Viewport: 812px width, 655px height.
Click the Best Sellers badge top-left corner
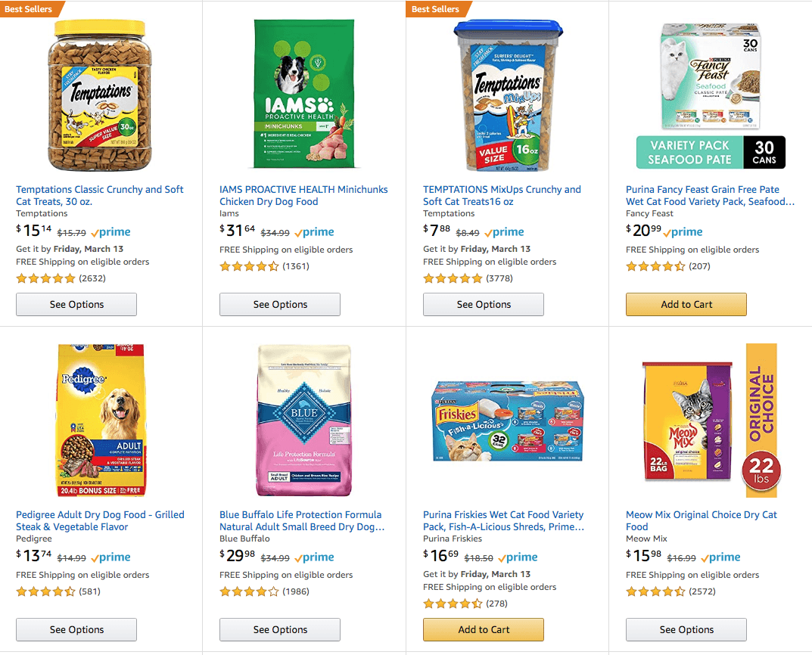click(x=27, y=9)
